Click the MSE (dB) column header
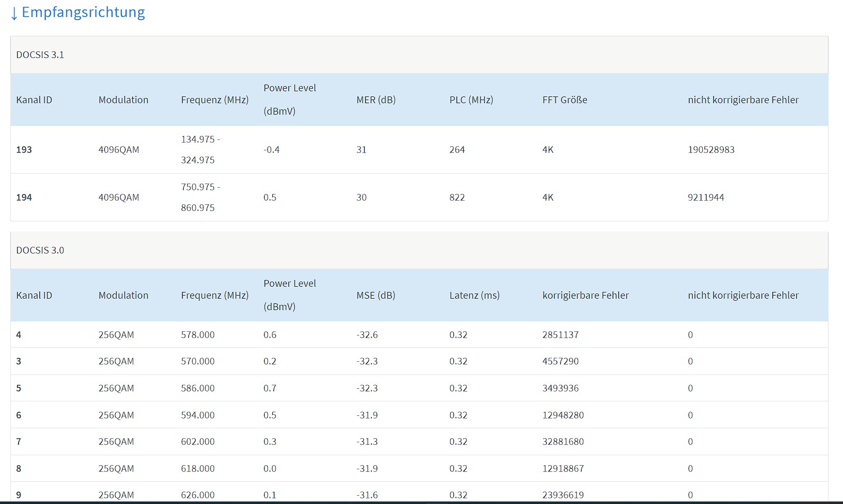 tap(376, 296)
